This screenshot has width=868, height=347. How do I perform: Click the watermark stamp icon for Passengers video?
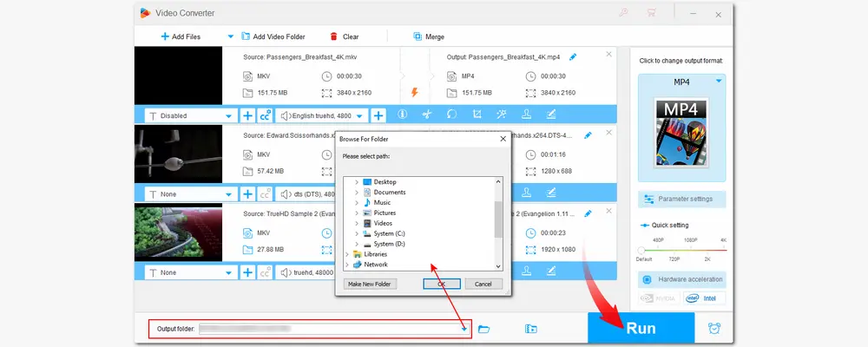526,115
